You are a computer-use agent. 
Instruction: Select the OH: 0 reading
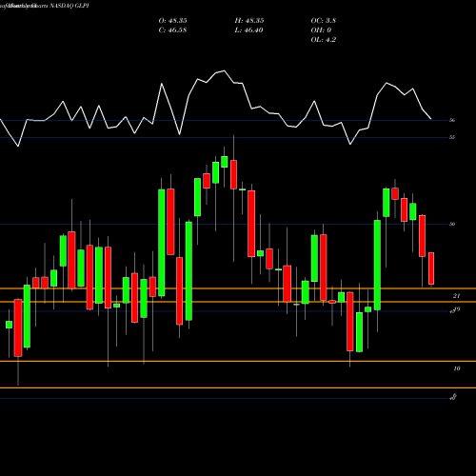321,30
